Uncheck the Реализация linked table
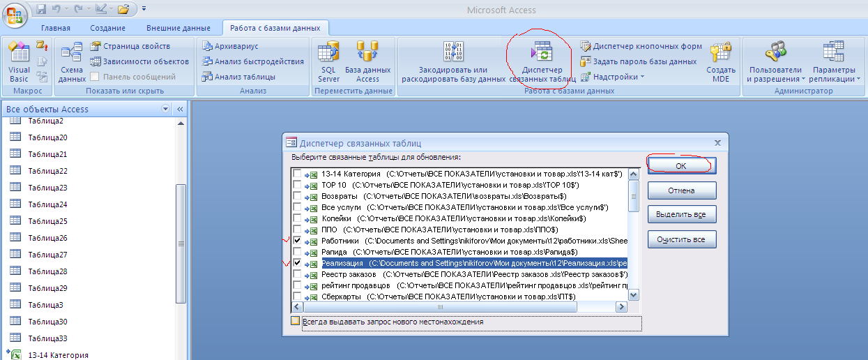The image size is (868, 360). point(298,263)
